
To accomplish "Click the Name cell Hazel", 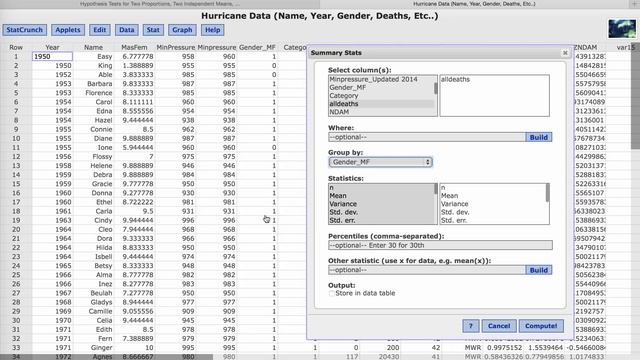I will pyautogui.click(x=103, y=120).
